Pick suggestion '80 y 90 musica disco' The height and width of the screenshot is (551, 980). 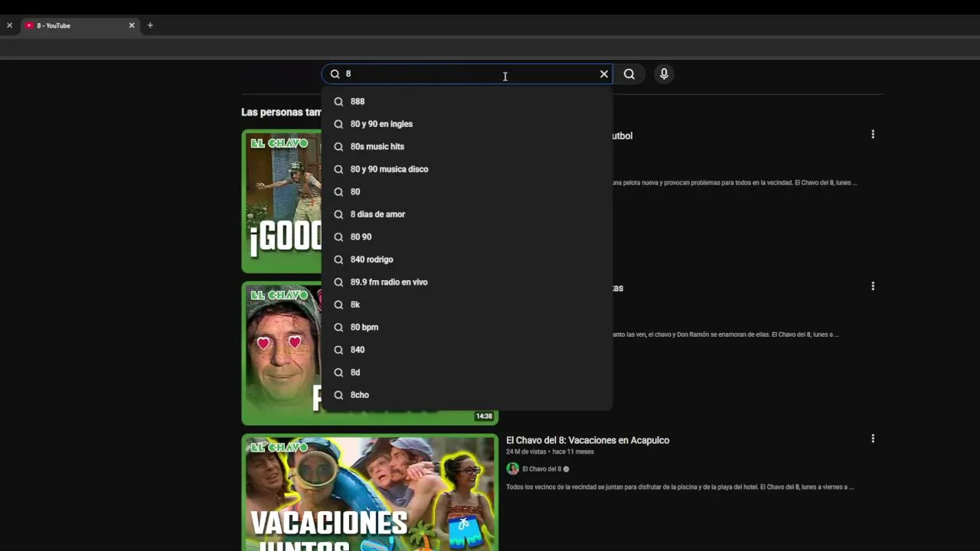point(467,169)
